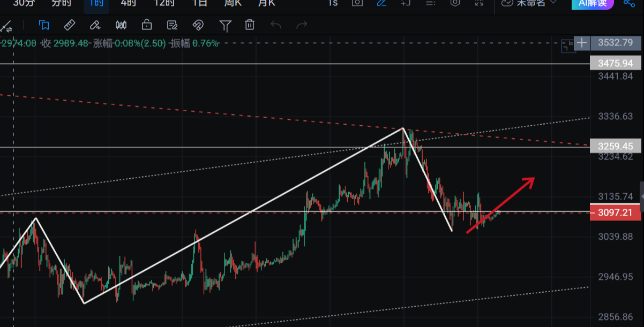This screenshot has height=327, width=644.
Task: Select the brush drawing tool
Action: pyautogui.click(x=95, y=25)
